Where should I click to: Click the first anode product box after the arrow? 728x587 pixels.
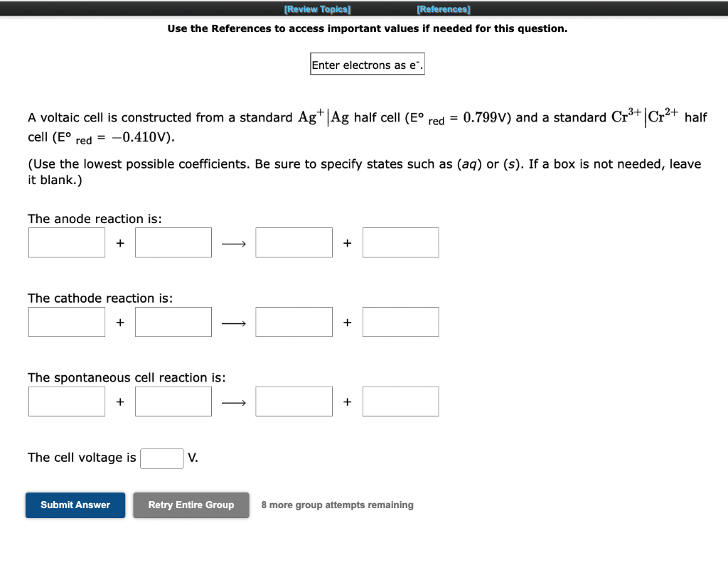click(294, 242)
